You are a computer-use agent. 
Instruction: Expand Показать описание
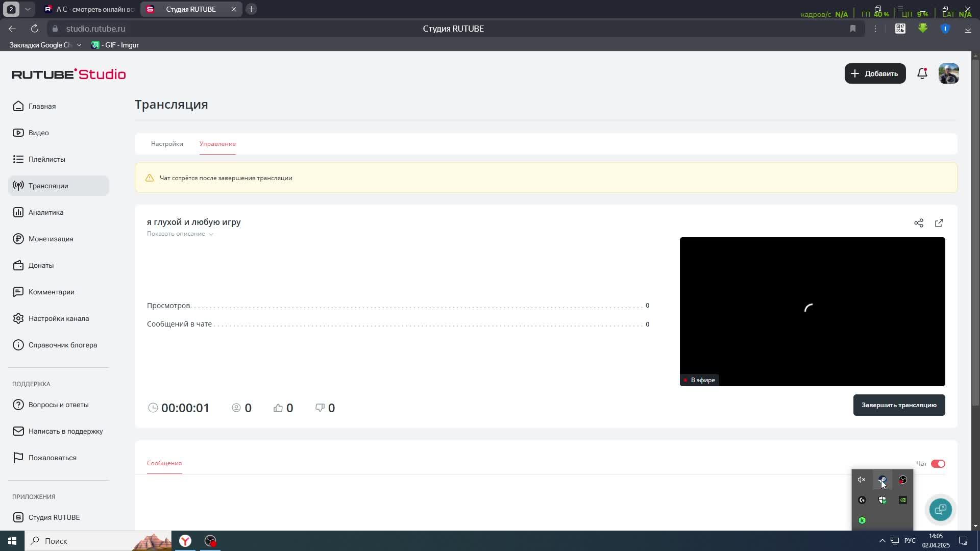180,234
